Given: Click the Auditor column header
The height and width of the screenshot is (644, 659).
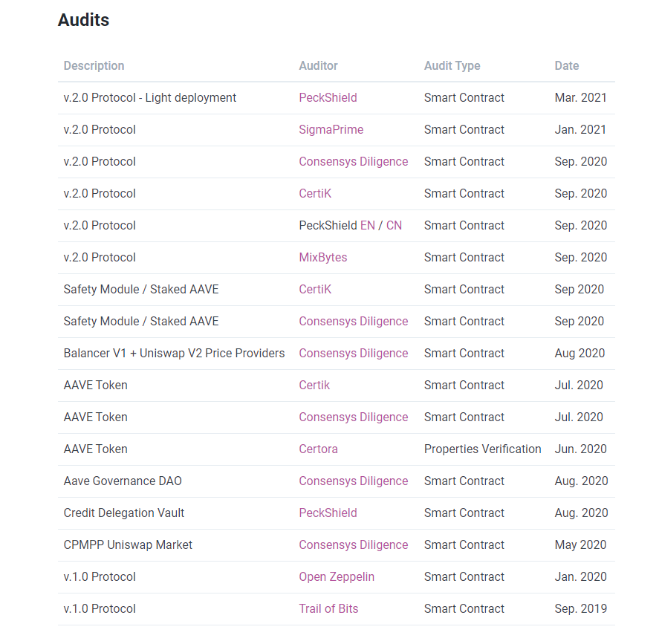Looking at the screenshot, I should pyautogui.click(x=318, y=65).
